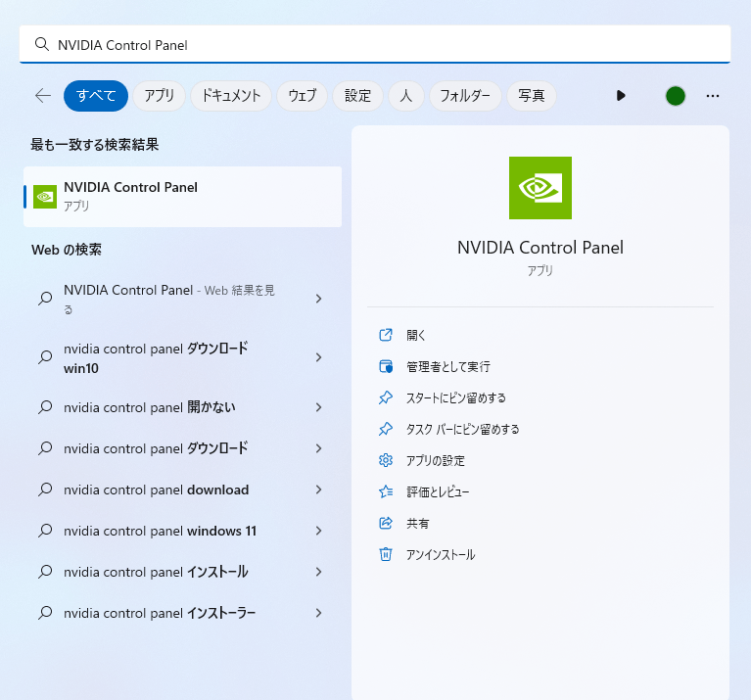
Task: Click the gear icon for アプリの設定
Action: 386,460
